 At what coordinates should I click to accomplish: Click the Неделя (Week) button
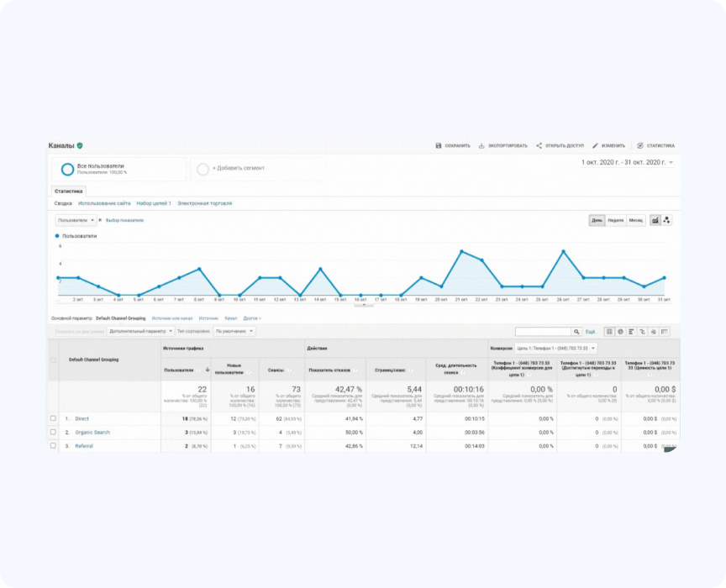coord(616,220)
